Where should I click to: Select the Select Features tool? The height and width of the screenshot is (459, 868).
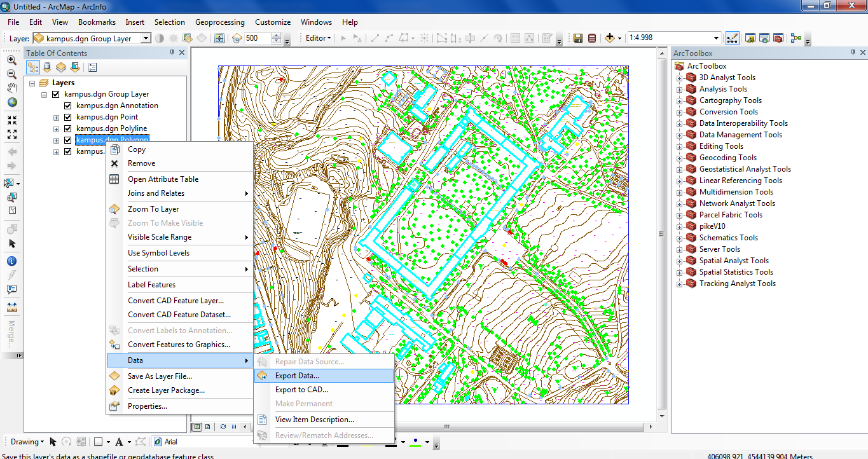10,183
